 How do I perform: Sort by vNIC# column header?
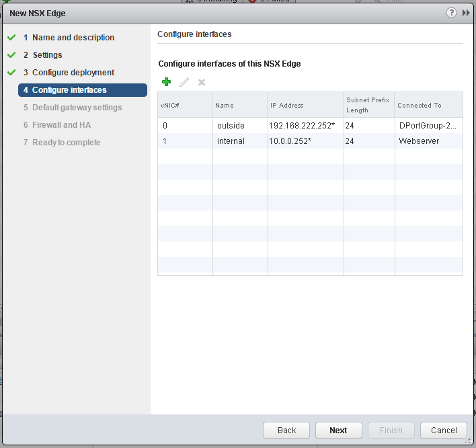(x=185, y=105)
